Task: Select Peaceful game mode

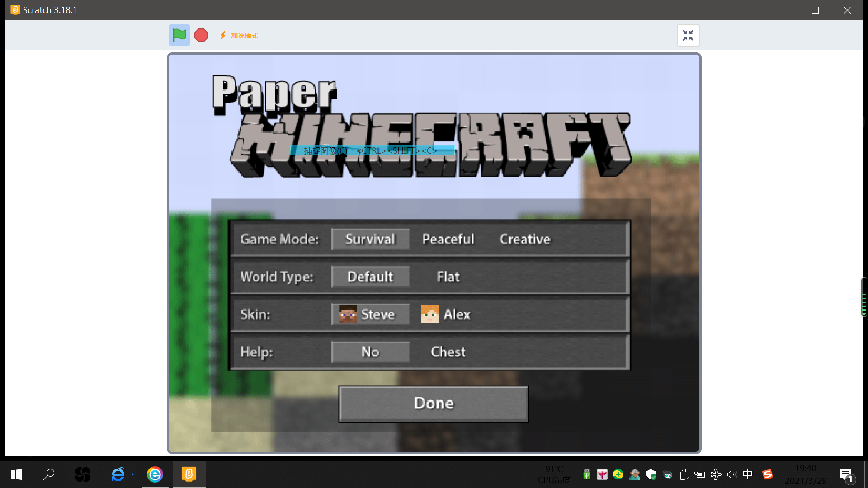Action: pyautogui.click(x=448, y=239)
